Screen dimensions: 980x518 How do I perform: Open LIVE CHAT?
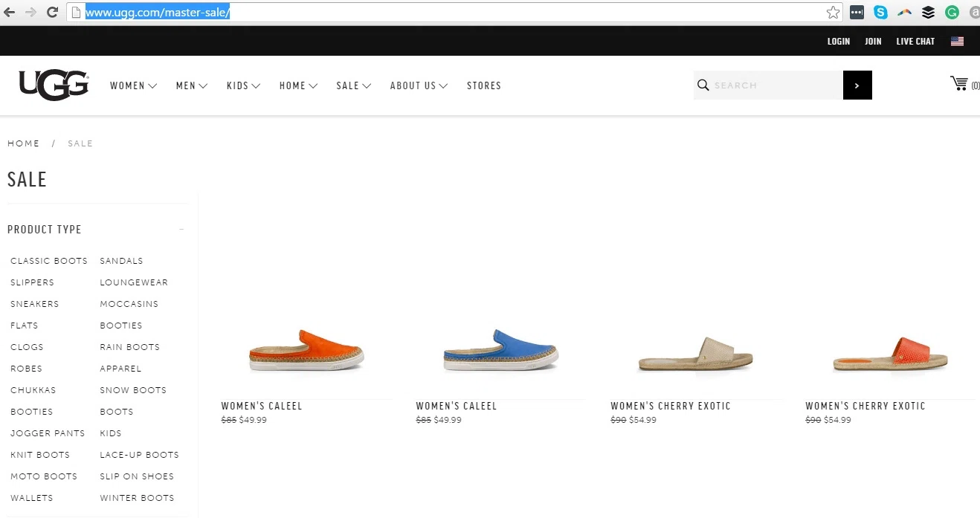915,42
